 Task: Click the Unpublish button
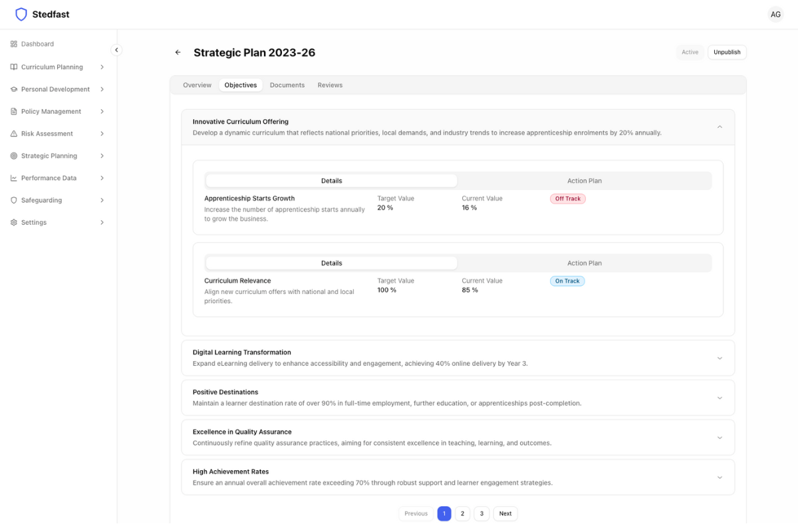point(727,53)
